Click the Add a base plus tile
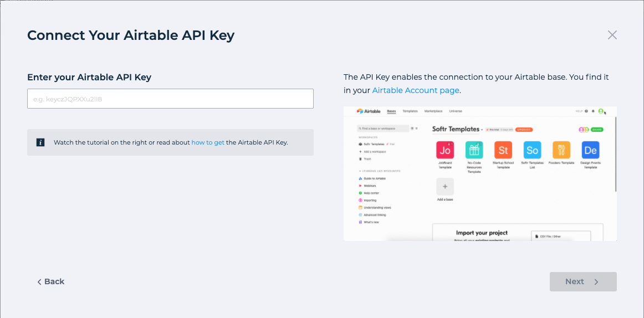The height and width of the screenshot is (318, 644). coord(445,187)
